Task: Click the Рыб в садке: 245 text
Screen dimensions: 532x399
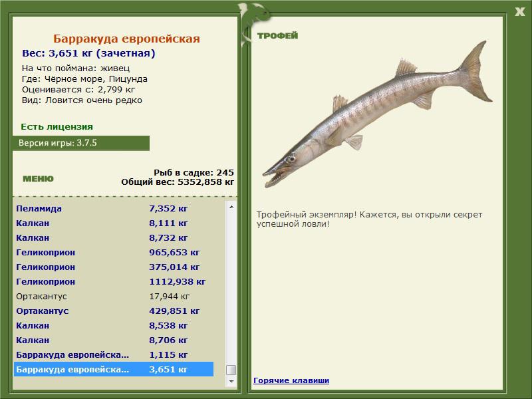Action: (x=194, y=172)
